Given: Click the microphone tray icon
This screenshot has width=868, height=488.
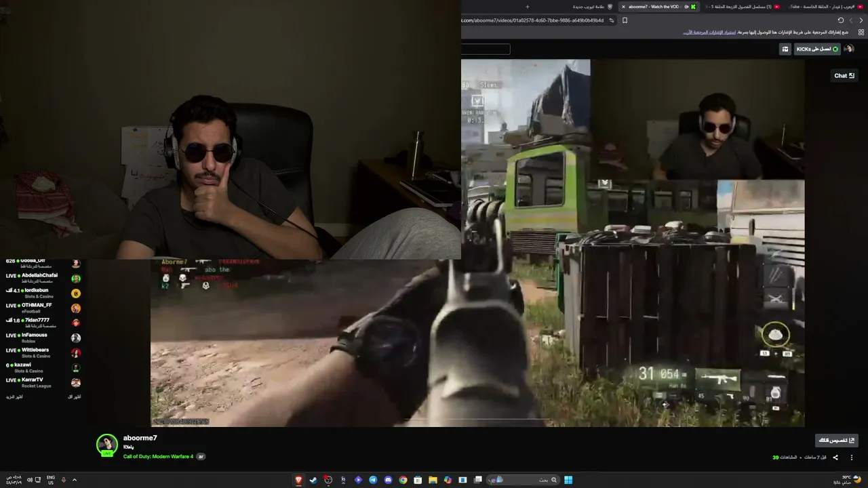Looking at the screenshot, I should tap(63, 480).
